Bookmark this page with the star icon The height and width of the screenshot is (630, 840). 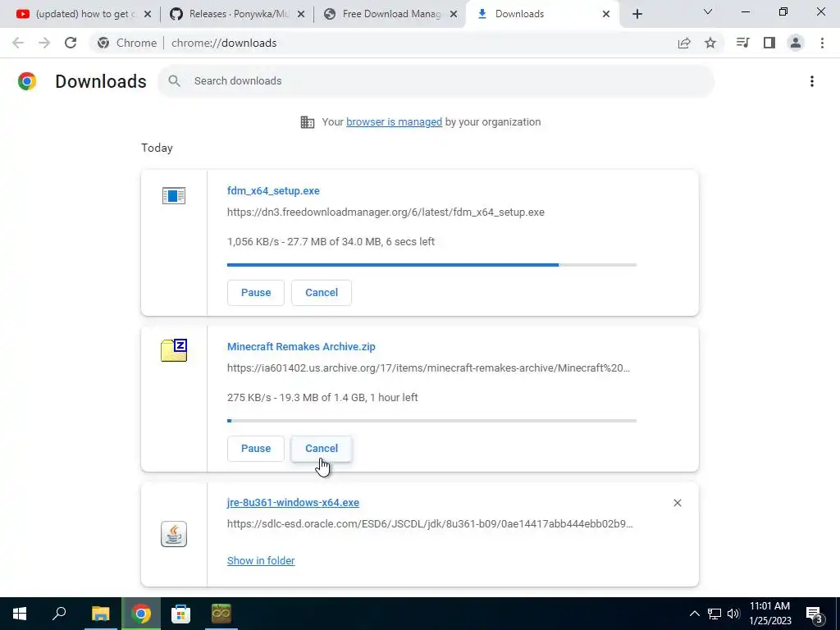[710, 43]
